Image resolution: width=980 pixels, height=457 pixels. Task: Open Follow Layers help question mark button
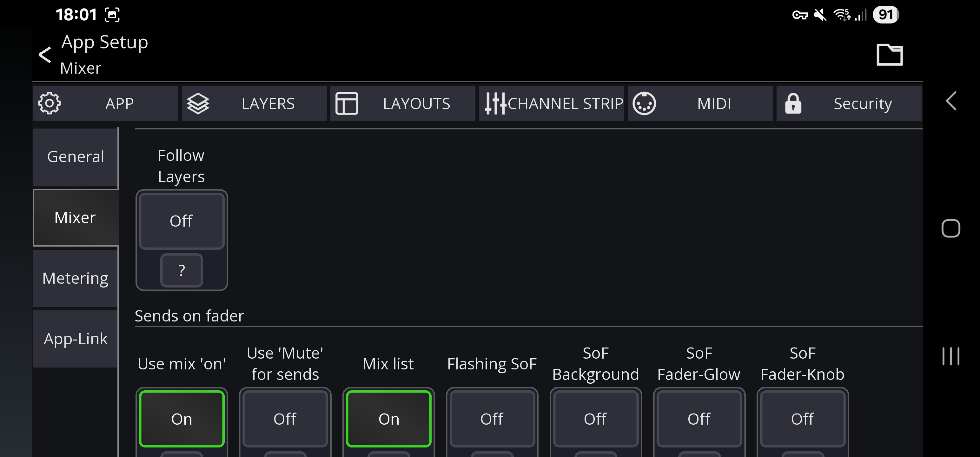(x=182, y=270)
